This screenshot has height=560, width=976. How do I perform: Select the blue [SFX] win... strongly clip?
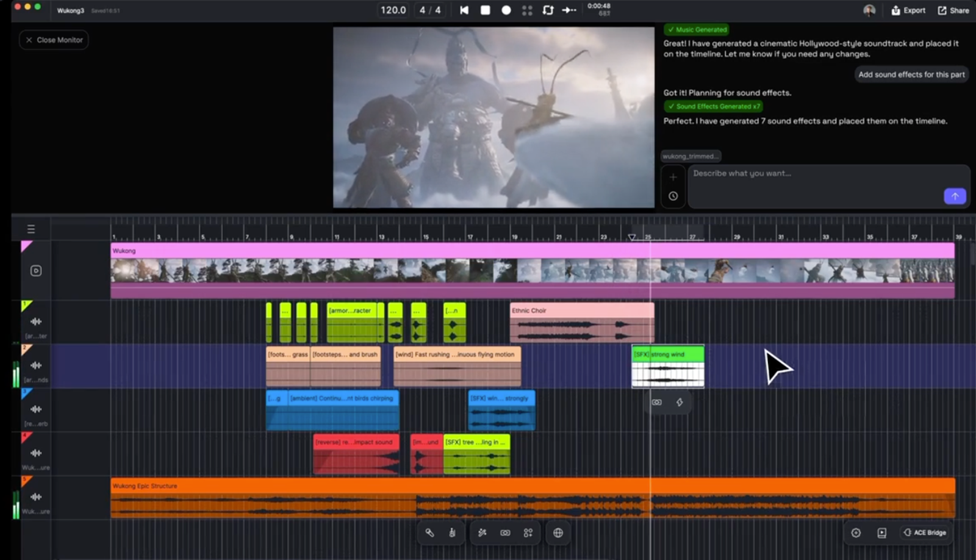pos(501,411)
